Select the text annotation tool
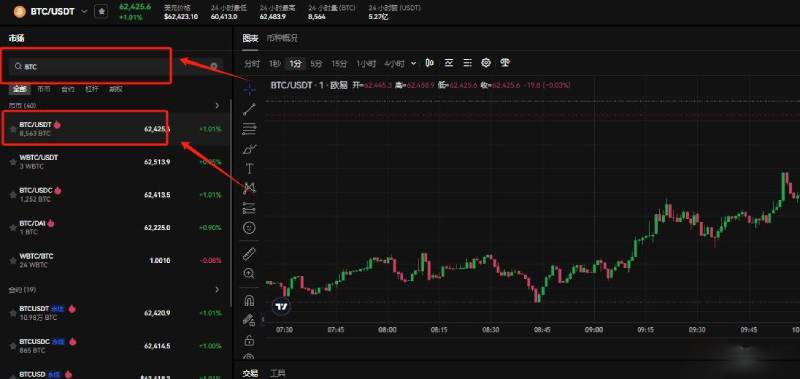This screenshot has height=379, width=800. [250, 168]
